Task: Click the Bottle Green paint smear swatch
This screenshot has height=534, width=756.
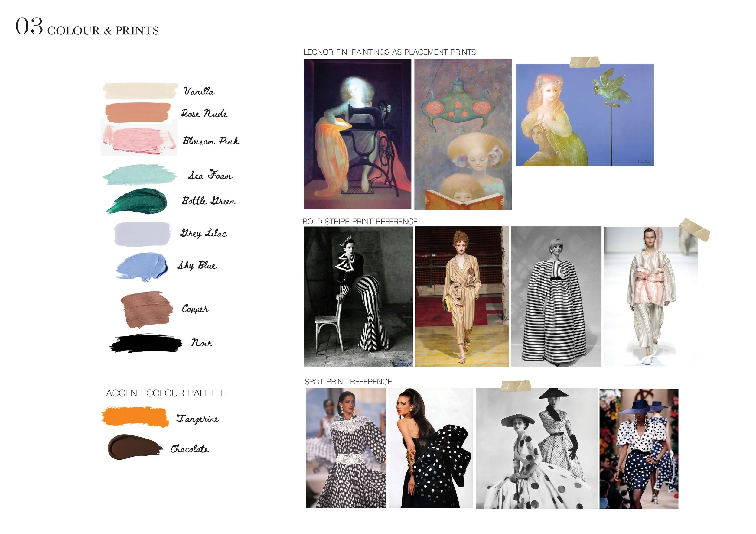Action: click(137, 201)
